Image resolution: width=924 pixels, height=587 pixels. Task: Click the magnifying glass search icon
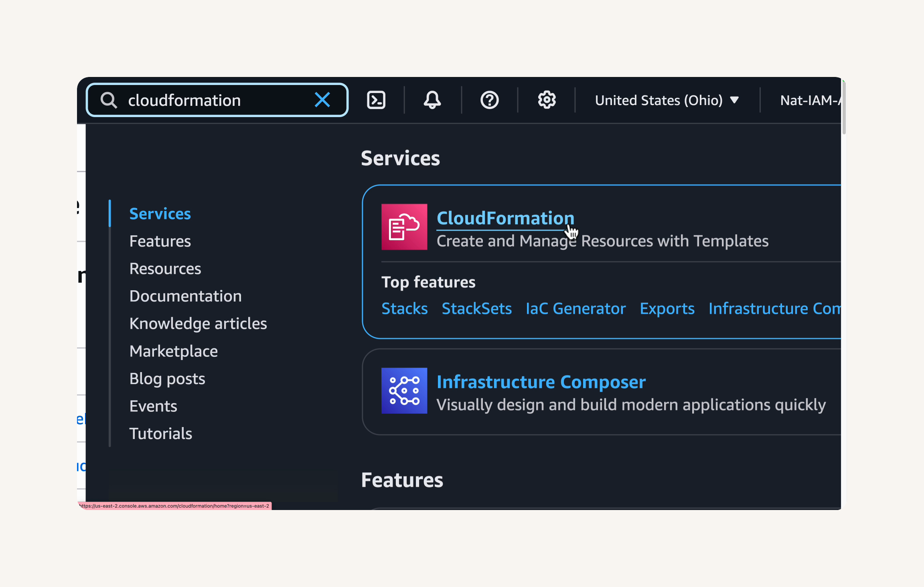[x=109, y=100]
